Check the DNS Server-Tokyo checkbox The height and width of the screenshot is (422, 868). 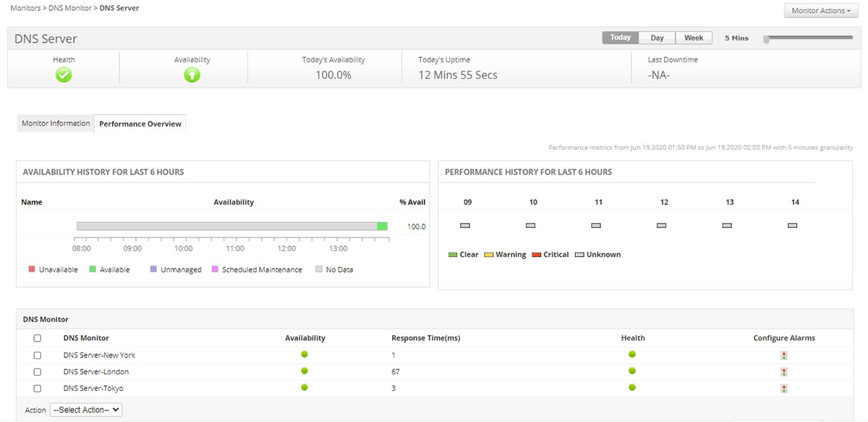[x=38, y=389]
